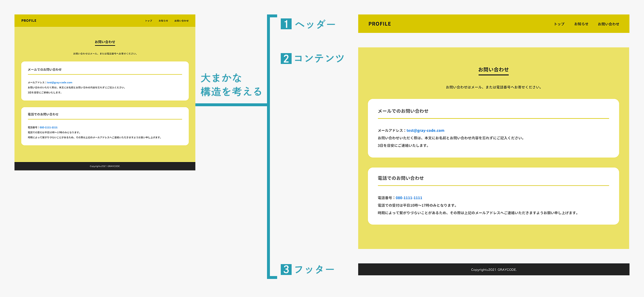This screenshot has width=644, height=297.
Task: Click 電話でのお問い合わせ heading in small preview
Action: (43, 114)
